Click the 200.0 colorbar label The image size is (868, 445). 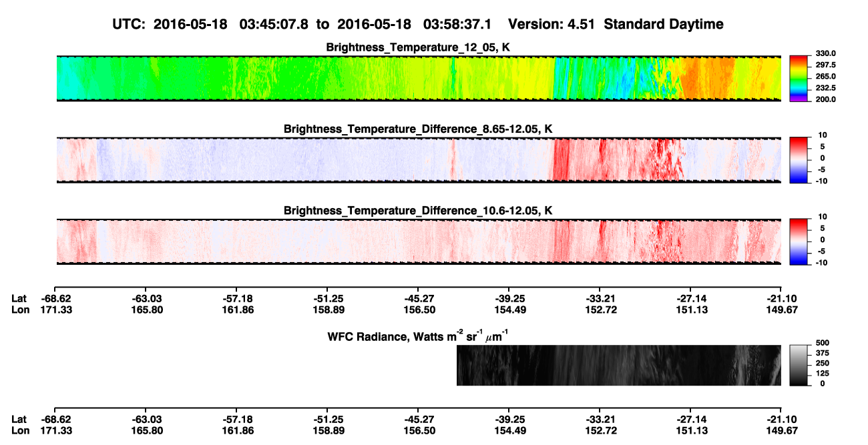[x=826, y=99]
